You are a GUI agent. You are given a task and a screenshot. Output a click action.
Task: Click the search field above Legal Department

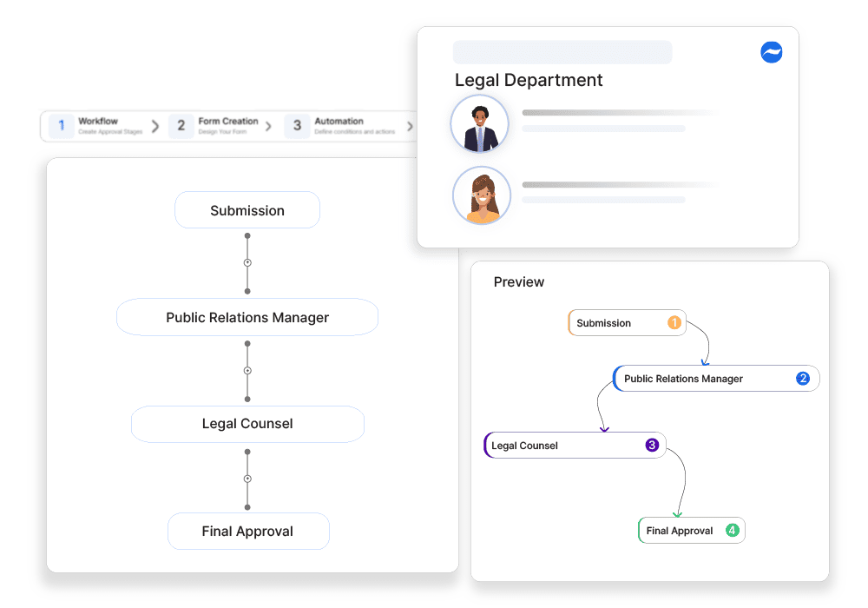pyautogui.click(x=562, y=52)
